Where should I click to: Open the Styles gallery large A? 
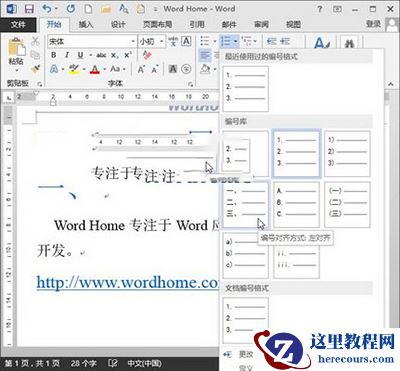[x=322, y=43]
